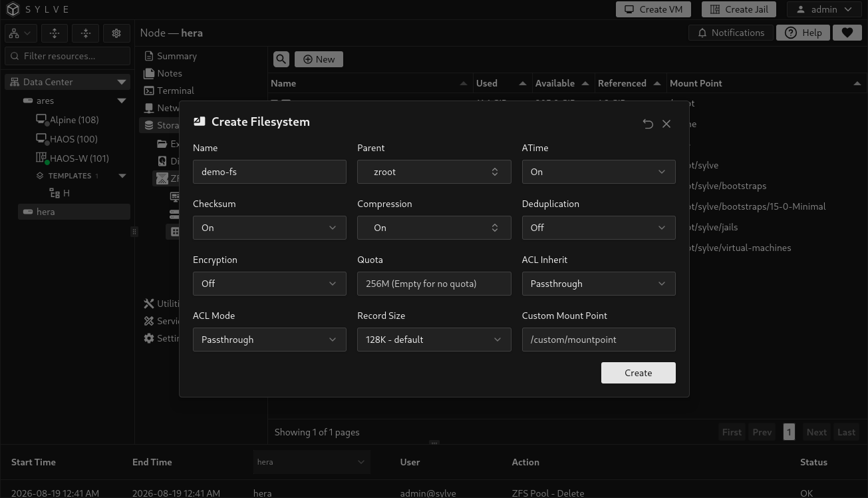This screenshot has width=868, height=498.
Task: Click the Create Filesystem title icon
Action: [x=199, y=122]
